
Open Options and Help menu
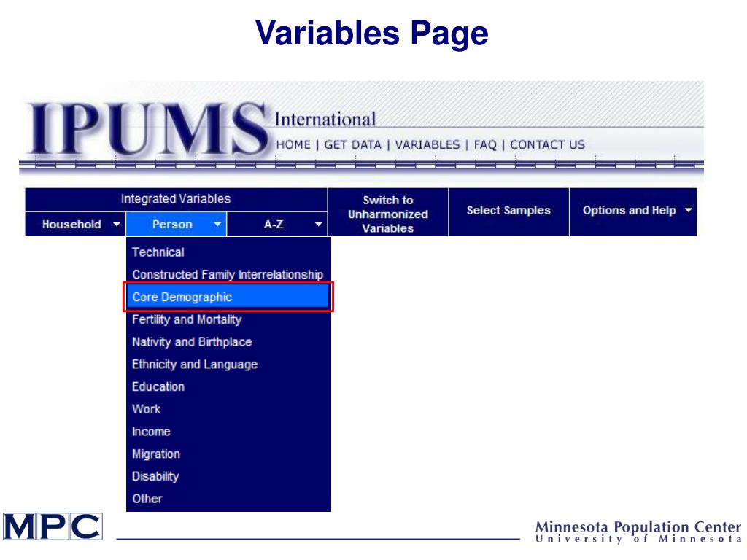pos(633,212)
